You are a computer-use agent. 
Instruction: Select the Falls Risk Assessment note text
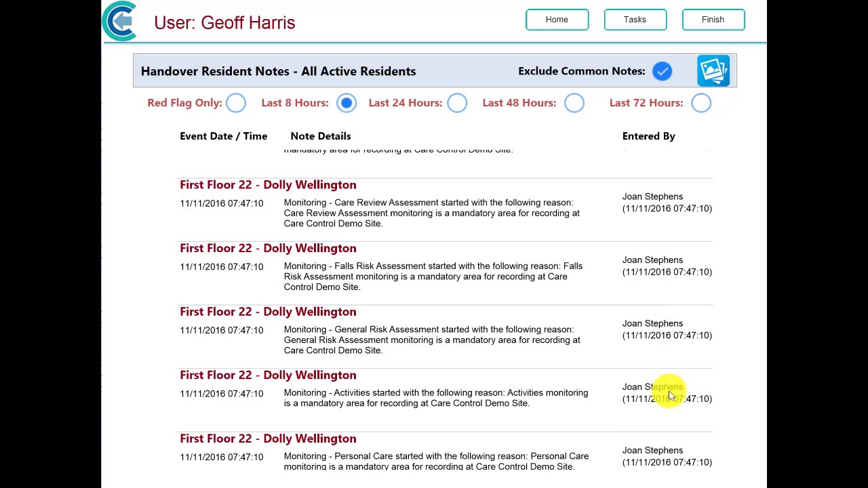pos(433,277)
